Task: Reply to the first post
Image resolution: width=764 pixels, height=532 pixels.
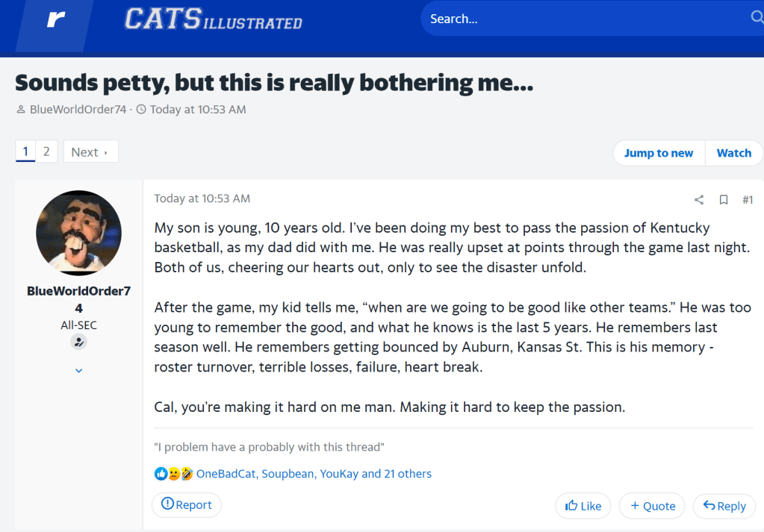Action: coord(724,506)
